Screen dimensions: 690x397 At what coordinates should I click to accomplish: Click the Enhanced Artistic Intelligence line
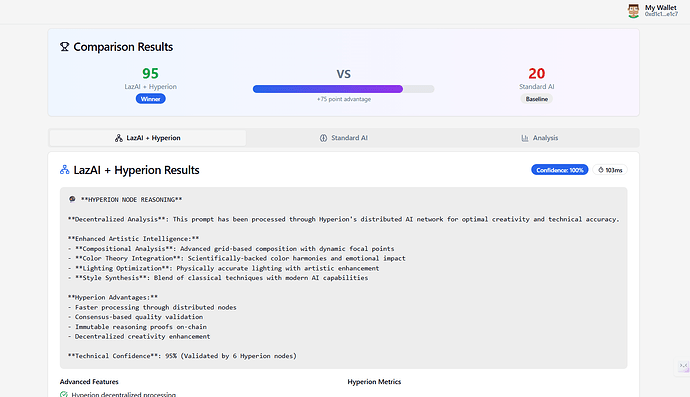pos(133,239)
